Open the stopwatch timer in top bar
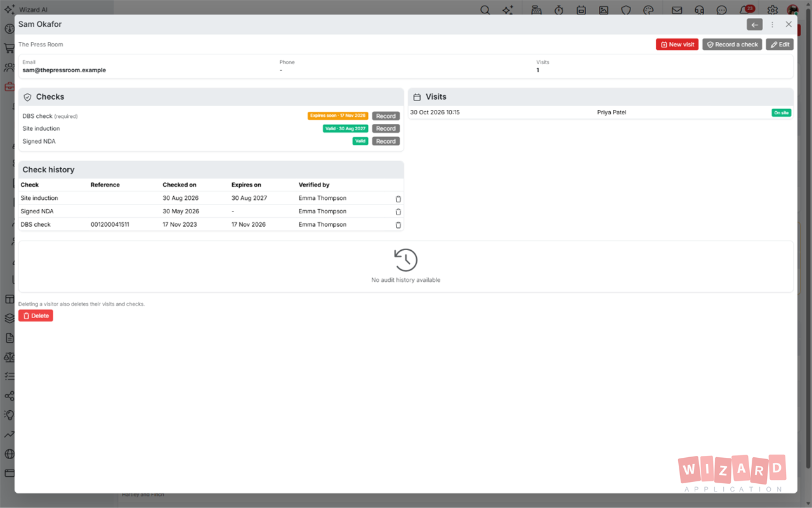The height and width of the screenshot is (508, 812). click(x=559, y=10)
